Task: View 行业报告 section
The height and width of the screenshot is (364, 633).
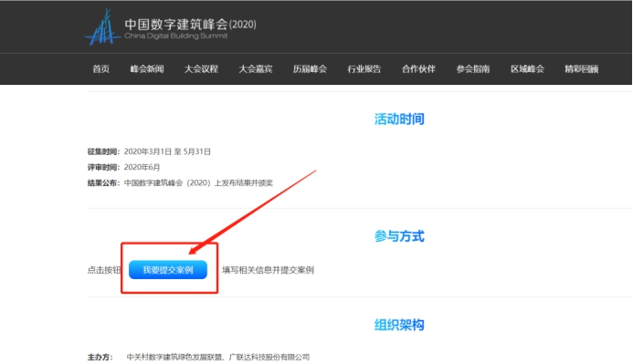Action: tap(364, 69)
